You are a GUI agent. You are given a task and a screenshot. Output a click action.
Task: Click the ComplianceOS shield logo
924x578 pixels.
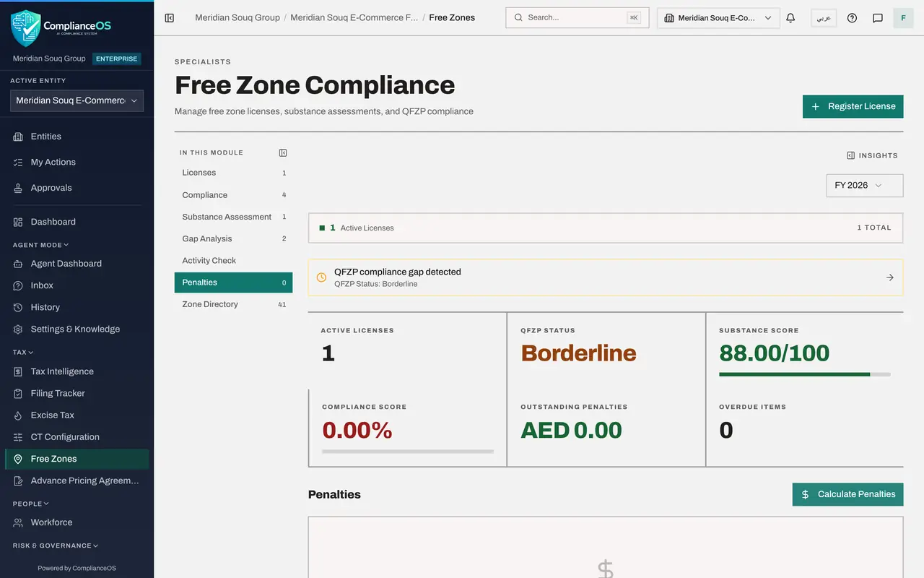pos(25,28)
